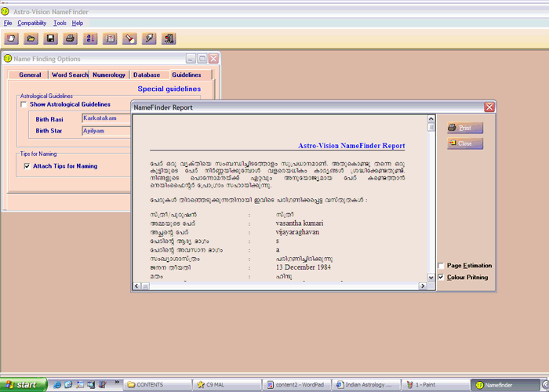The image size is (549, 392).
Task: Click the Internet Explorer quick launch icon
Action: 56,385
